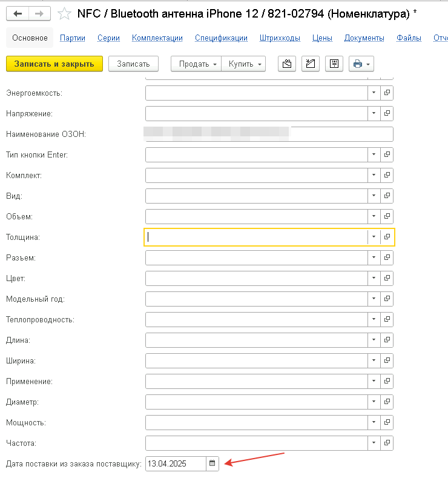The height and width of the screenshot is (478, 448).
Task: Open the Энергоемкость value form icon
Action: [387, 93]
